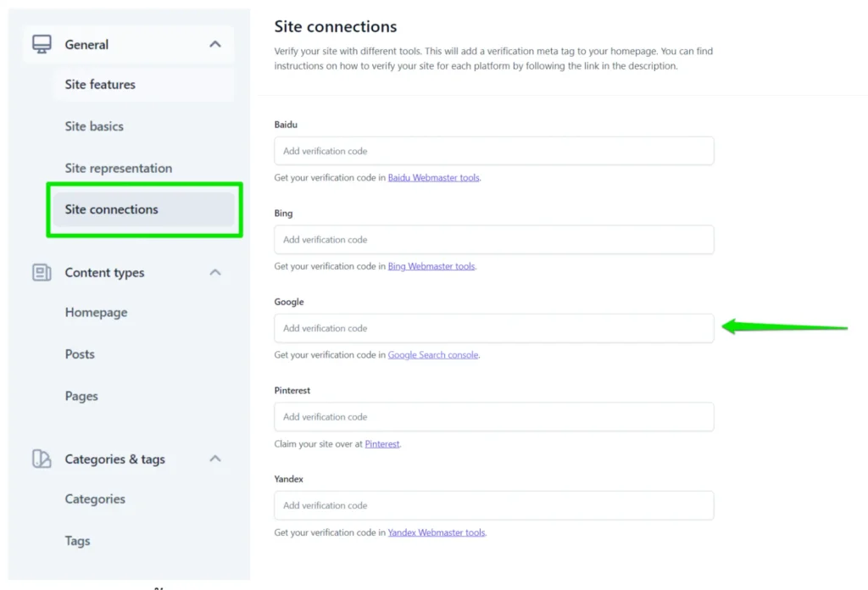Go to Site basics
Screen dimensions: 868x590
[x=94, y=126]
